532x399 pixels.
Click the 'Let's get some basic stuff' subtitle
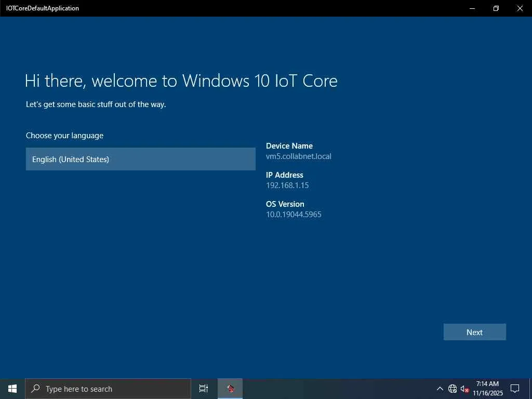point(96,104)
